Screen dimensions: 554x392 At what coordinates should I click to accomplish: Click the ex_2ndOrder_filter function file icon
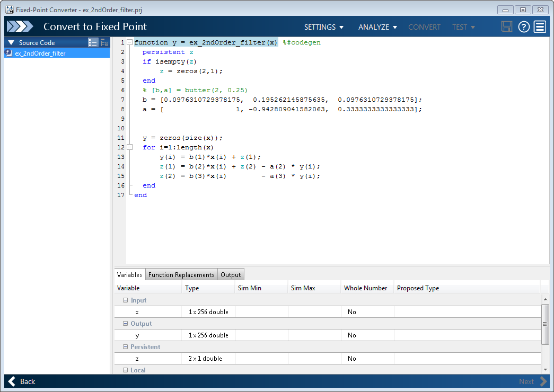point(9,53)
